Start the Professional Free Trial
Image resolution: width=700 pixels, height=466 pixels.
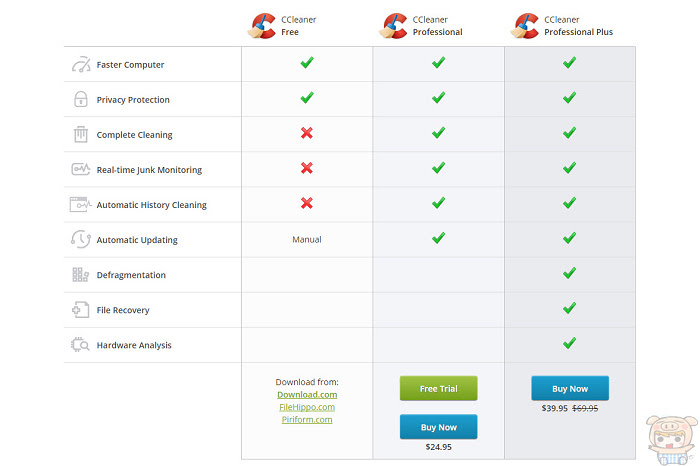tap(438, 388)
